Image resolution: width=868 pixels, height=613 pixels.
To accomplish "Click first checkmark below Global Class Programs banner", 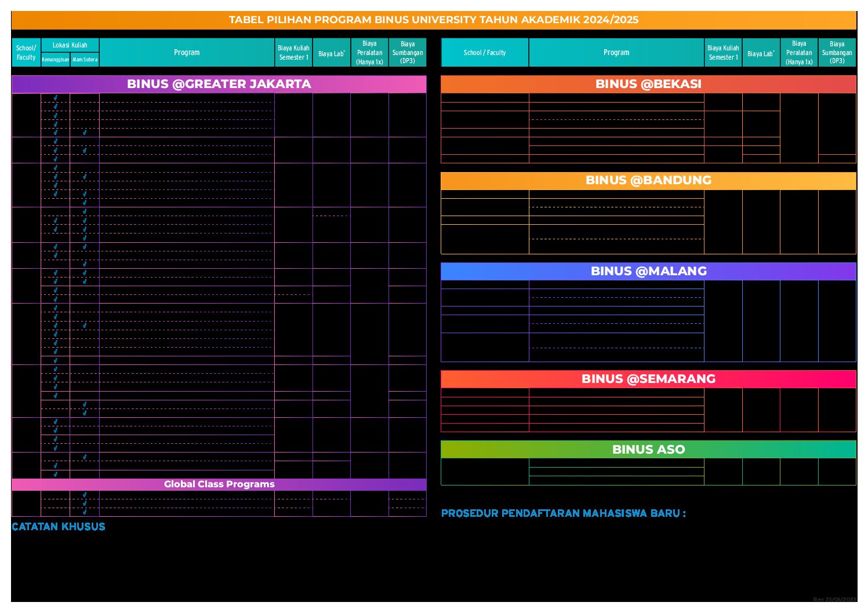I will click(x=85, y=495).
